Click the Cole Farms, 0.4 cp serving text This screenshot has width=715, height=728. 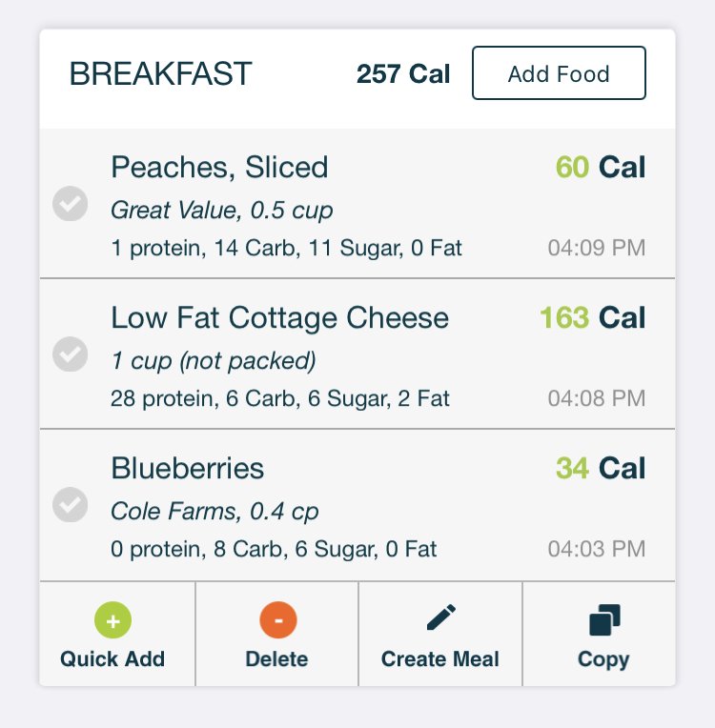[214, 511]
